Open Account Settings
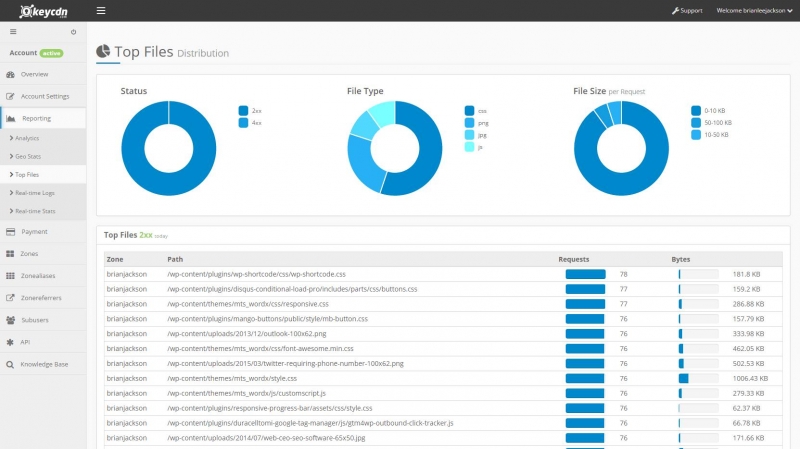Screen dimensions: 800x449 click(44, 96)
